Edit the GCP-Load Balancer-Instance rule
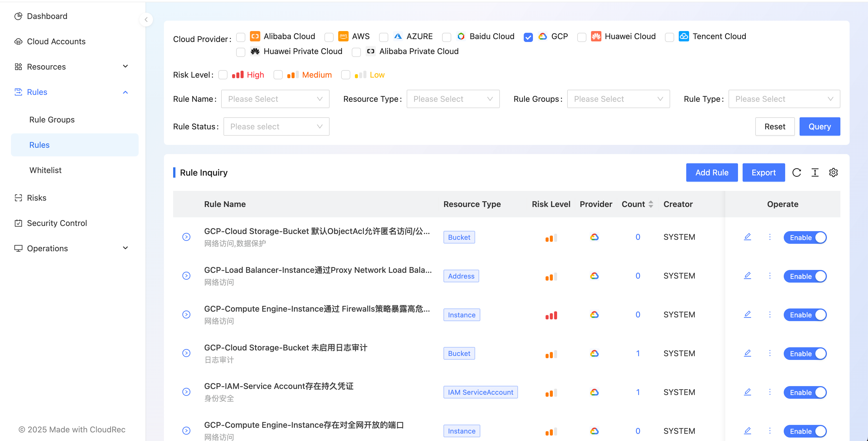The height and width of the screenshot is (441, 868). (747, 276)
